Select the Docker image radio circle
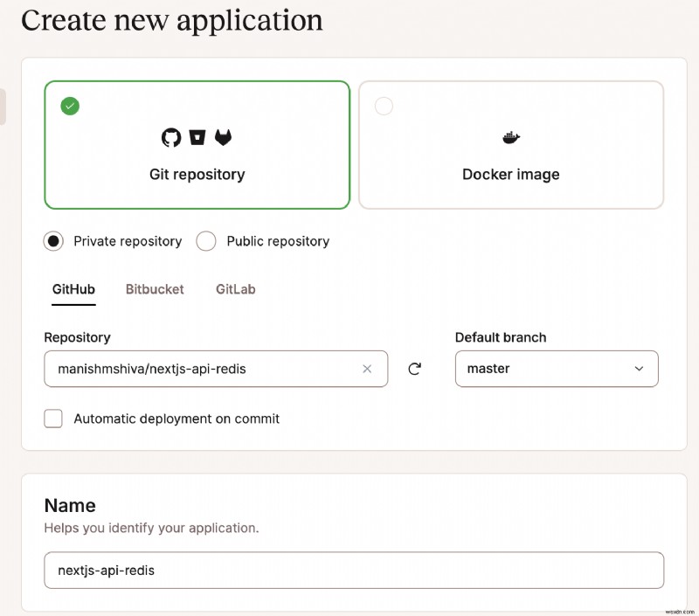The height and width of the screenshot is (616, 699). click(384, 106)
